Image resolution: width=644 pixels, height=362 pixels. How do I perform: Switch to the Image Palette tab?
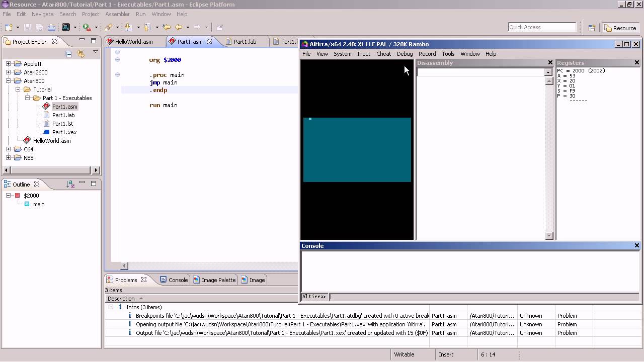click(218, 280)
